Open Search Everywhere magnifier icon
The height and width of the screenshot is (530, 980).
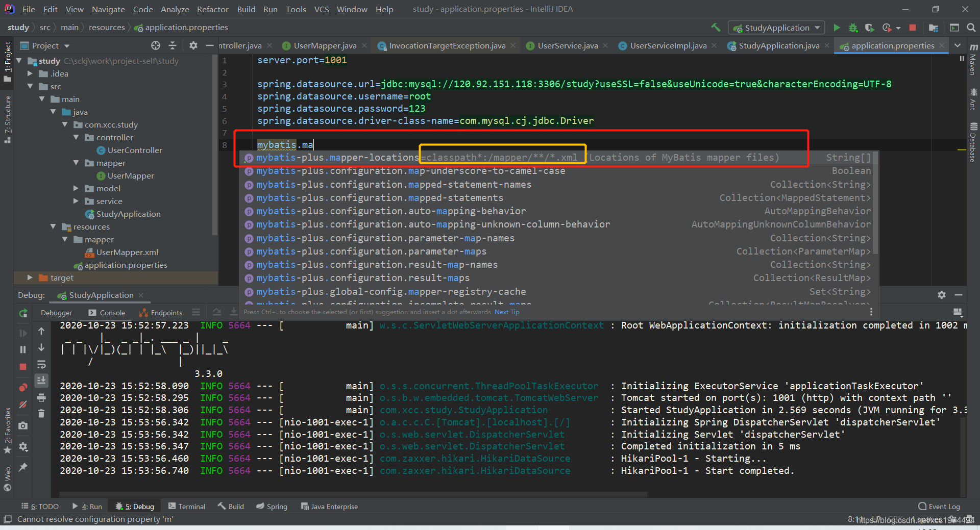click(x=971, y=28)
